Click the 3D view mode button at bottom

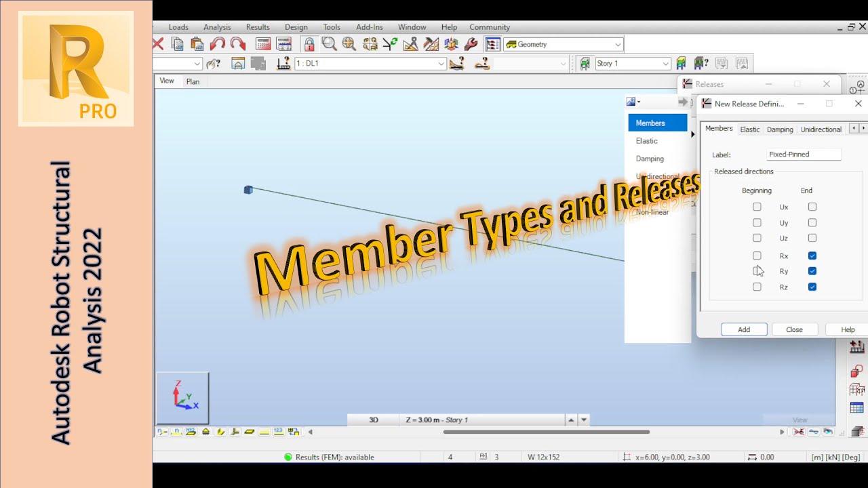coord(373,420)
